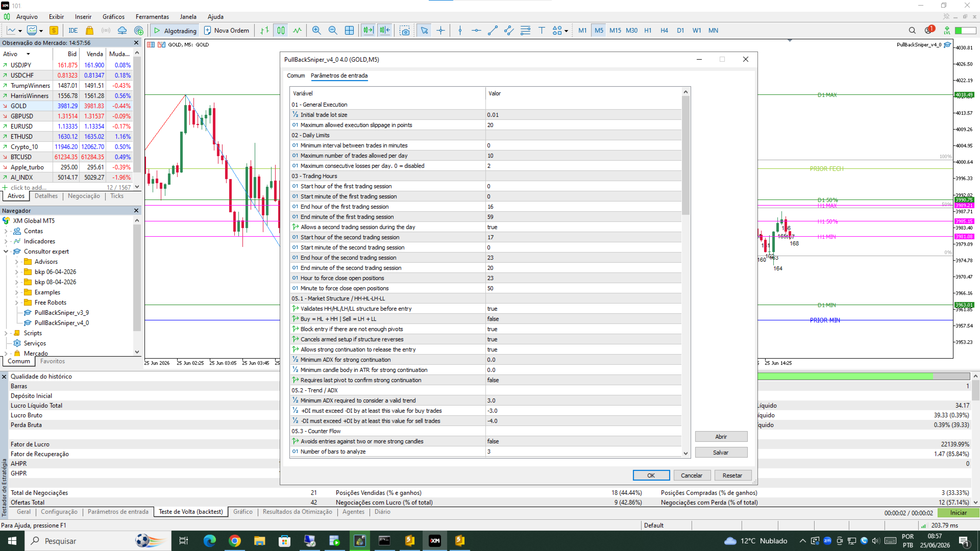The height and width of the screenshot is (551, 980).
Task: Select the M15 timeframe
Action: 615,31
